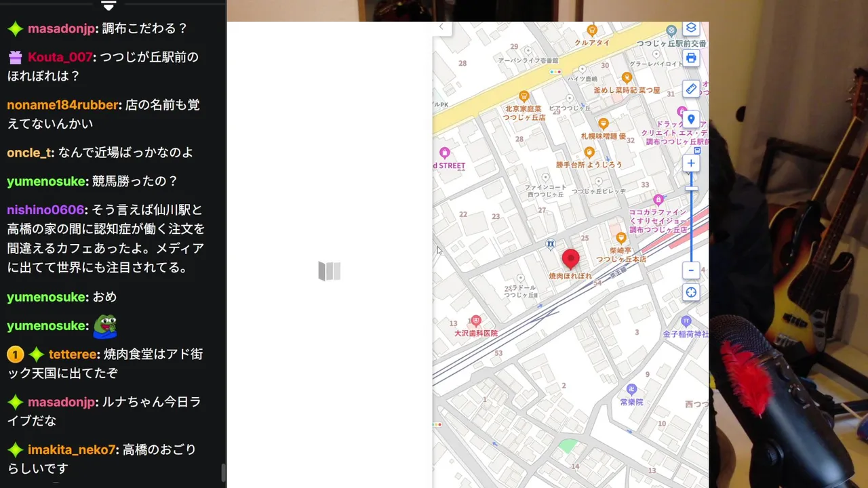
Task: Click yumenosuke's message 競馬勝ったの？
Action: click(135, 181)
